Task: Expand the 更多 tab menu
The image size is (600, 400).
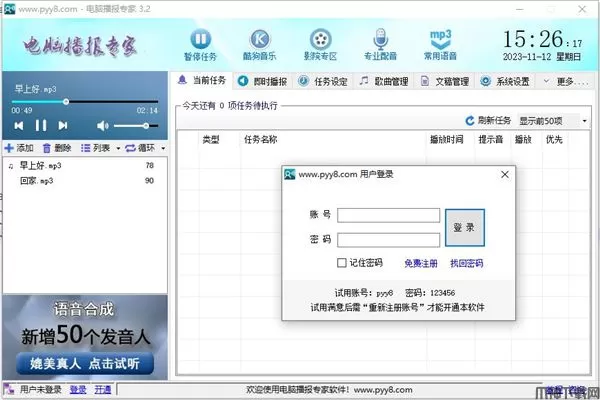Action: coord(566,82)
